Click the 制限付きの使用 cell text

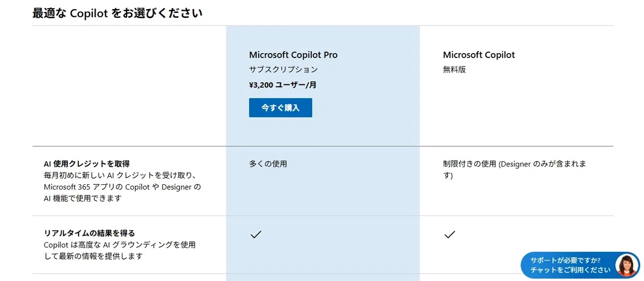coord(470,164)
